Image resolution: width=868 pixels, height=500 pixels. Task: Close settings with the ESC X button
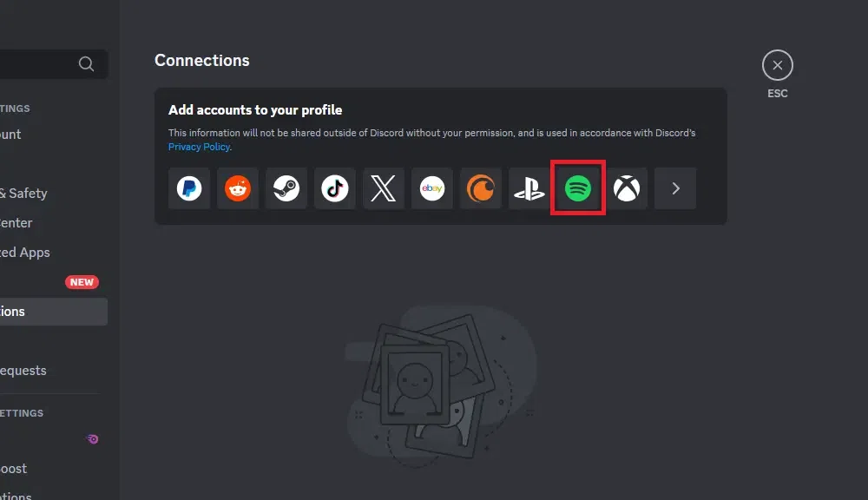(x=777, y=65)
